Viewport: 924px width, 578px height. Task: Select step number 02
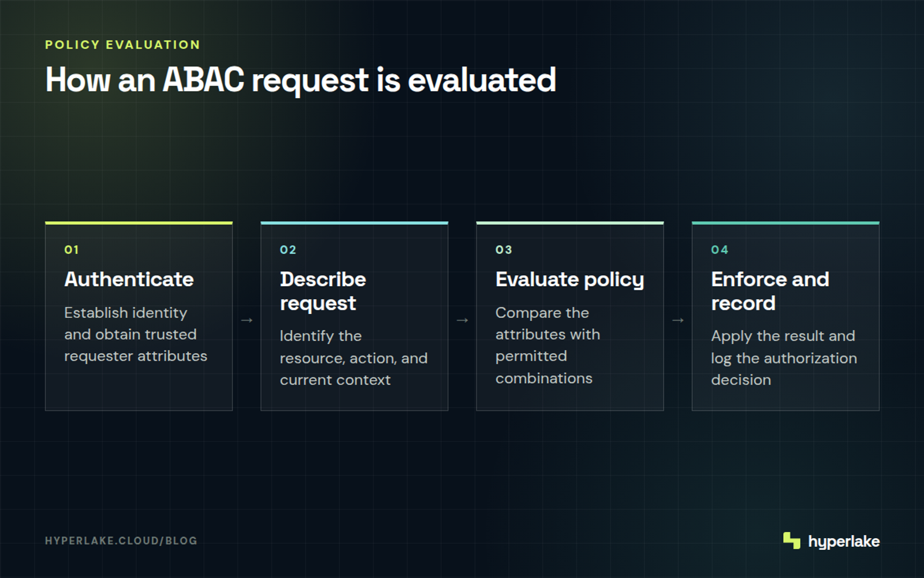[288, 250]
